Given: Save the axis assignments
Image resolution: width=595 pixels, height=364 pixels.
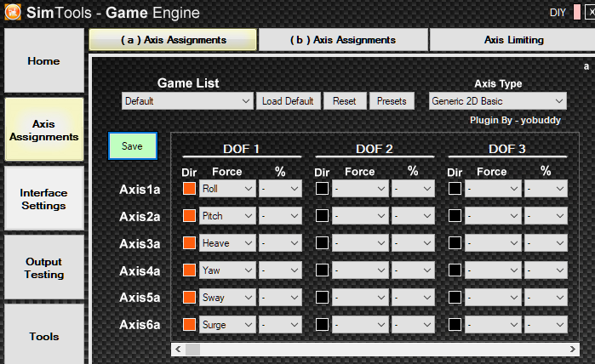Looking at the screenshot, I should tap(133, 146).
